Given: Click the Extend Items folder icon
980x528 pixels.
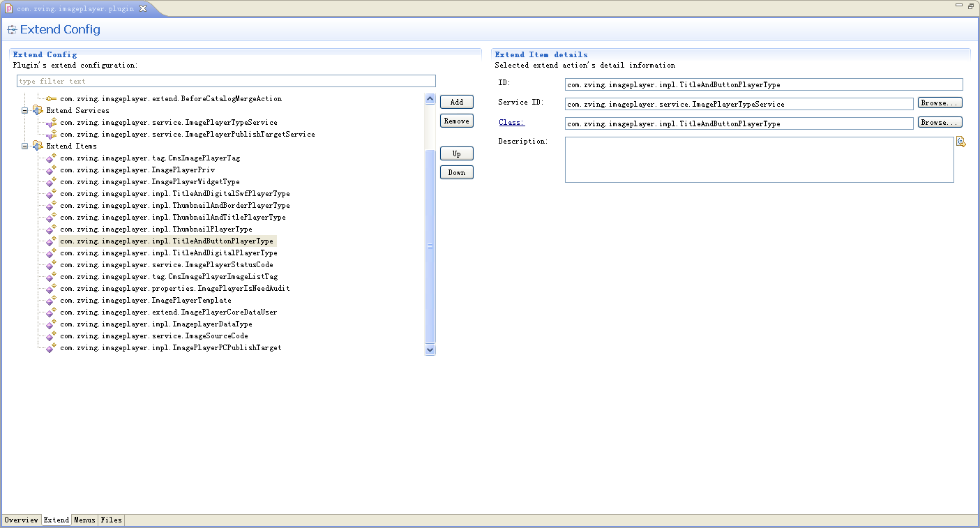Looking at the screenshot, I should coord(38,146).
